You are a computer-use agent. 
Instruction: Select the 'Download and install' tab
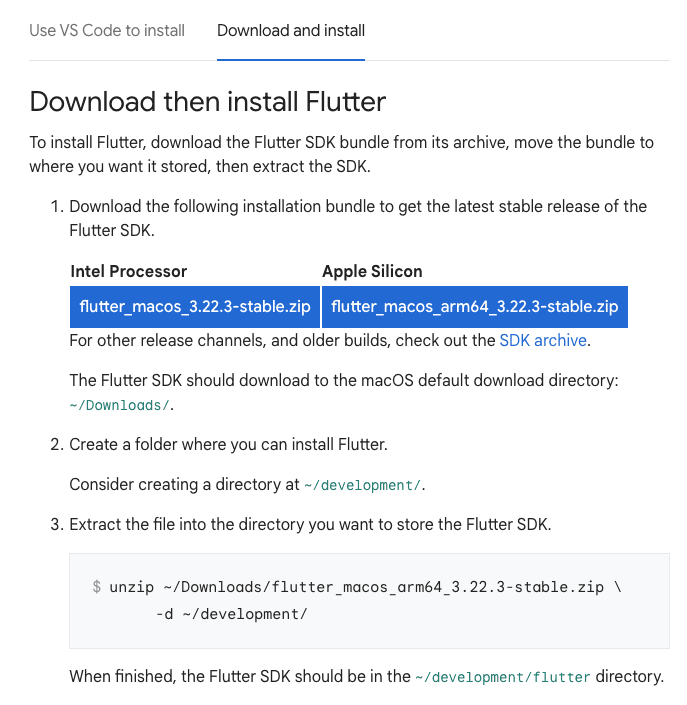[x=291, y=30]
